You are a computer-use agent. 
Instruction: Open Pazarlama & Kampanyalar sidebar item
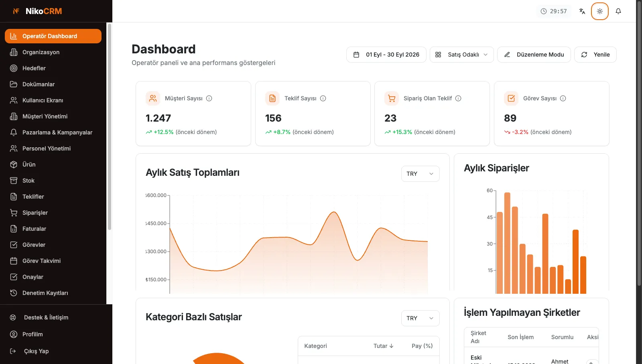[x=53, y=132]
